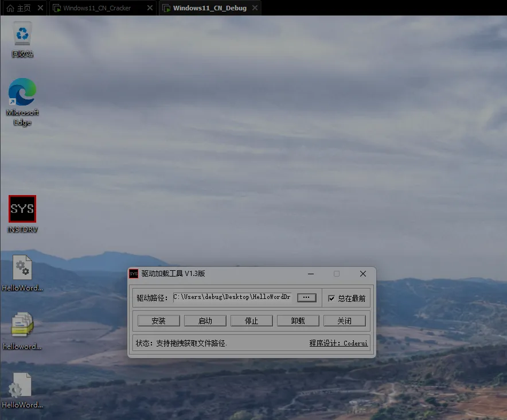Toggle the 总在最前 checkbox
Viewport: 507px width, 420px height.
(x=331, y=298)
